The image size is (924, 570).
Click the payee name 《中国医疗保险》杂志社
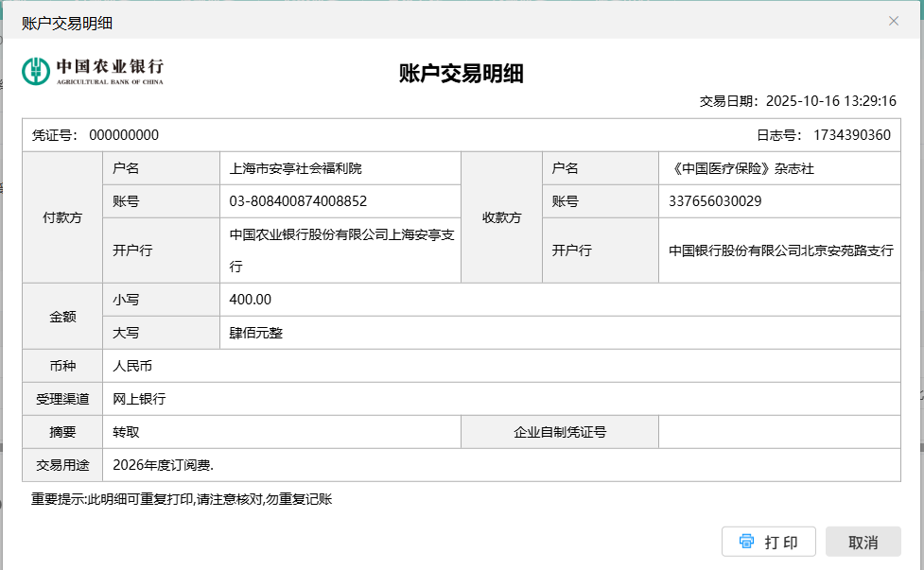741,168
